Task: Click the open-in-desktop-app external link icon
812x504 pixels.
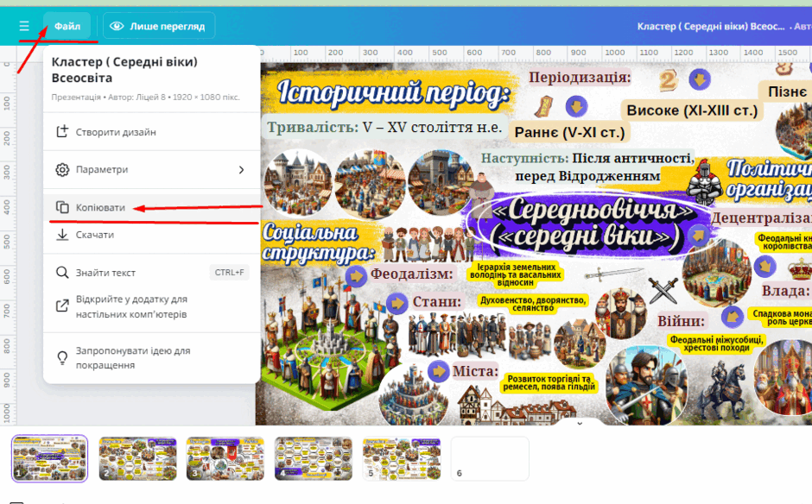Action: coord(62,306)
